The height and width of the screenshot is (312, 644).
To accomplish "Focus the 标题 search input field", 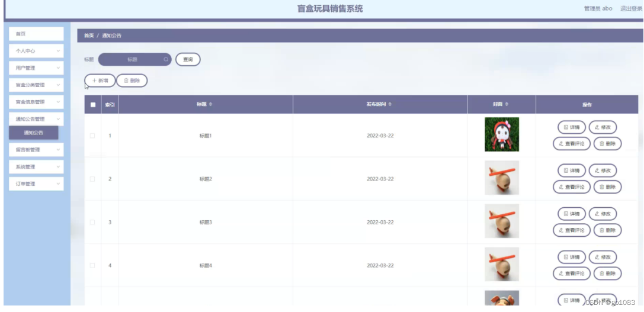I will pos(134,60).
